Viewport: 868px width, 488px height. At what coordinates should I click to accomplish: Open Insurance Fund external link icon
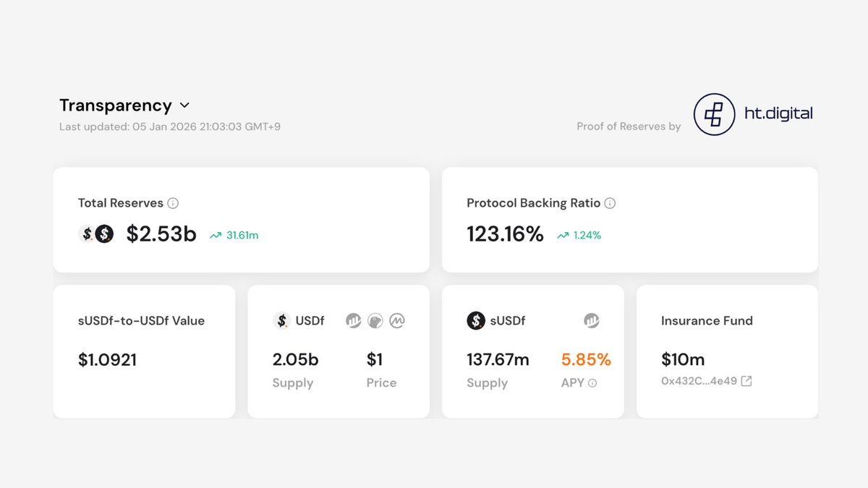tap(746, 381)
